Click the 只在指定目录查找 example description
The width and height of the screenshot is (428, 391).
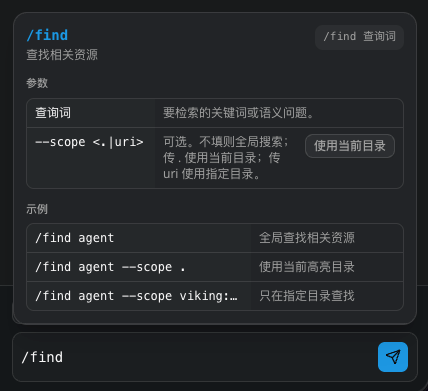click(307, 296)
